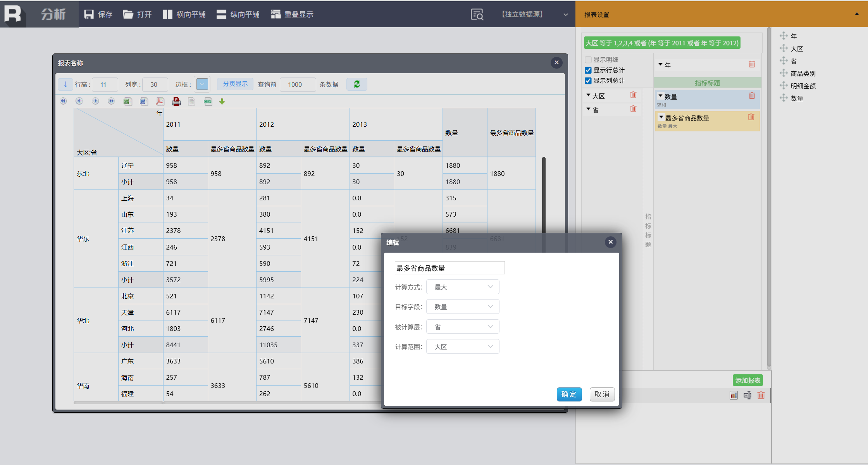The image size is (868, 465).
Task: Toggle the 显示列总计 checkbox
Action: point(588,81)
